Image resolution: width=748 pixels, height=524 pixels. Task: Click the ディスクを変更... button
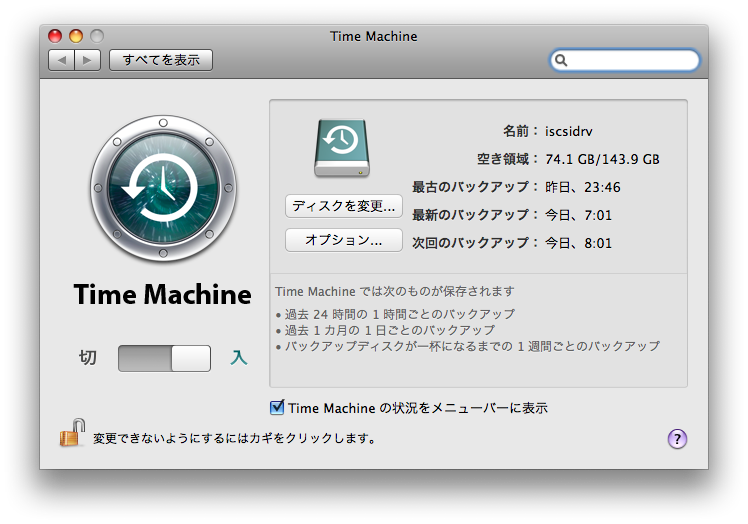coord(343,206)
